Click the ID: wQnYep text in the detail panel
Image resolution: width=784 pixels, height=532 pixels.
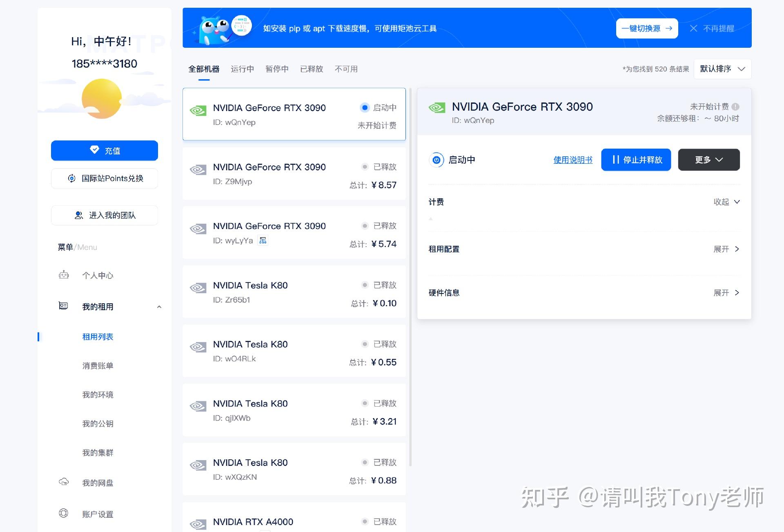pos(473,120)
